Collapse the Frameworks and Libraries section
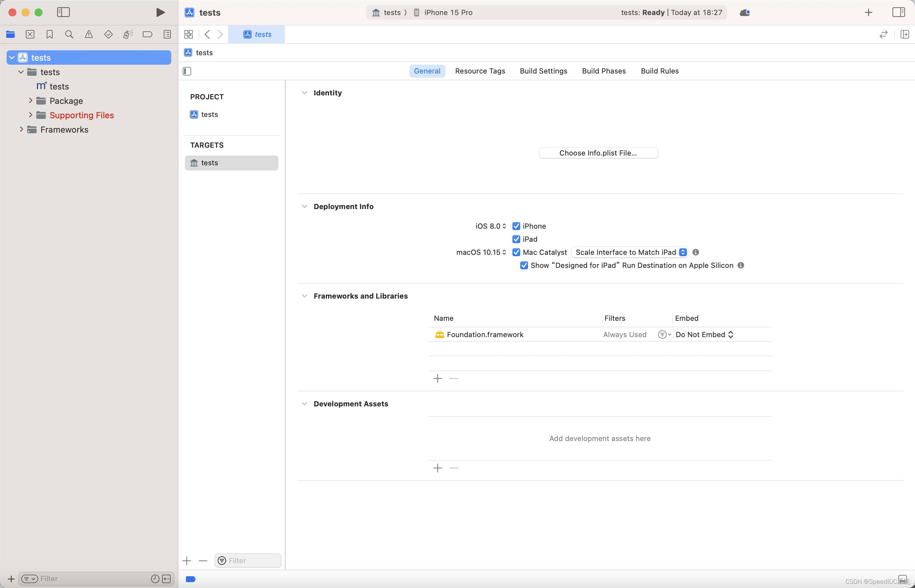Image resolution: width=915 pixels, height=588 pixels. click(x=304, y=296)
